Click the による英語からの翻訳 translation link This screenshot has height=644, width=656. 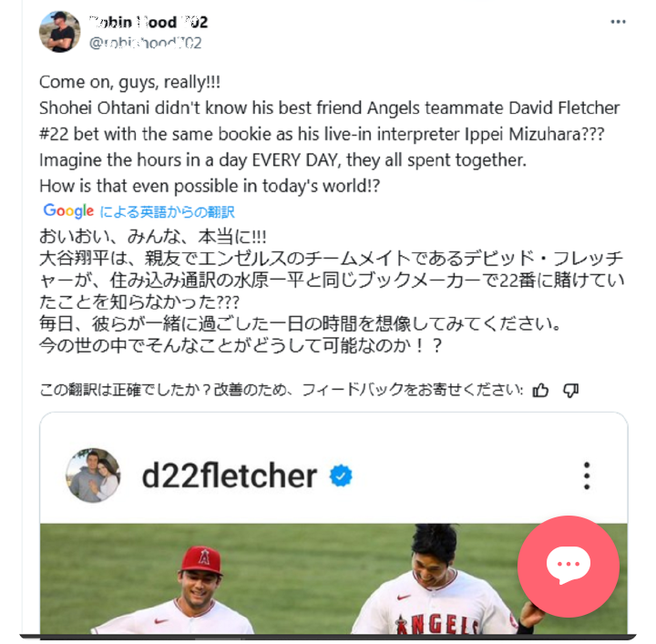click(x=167, y=212)
